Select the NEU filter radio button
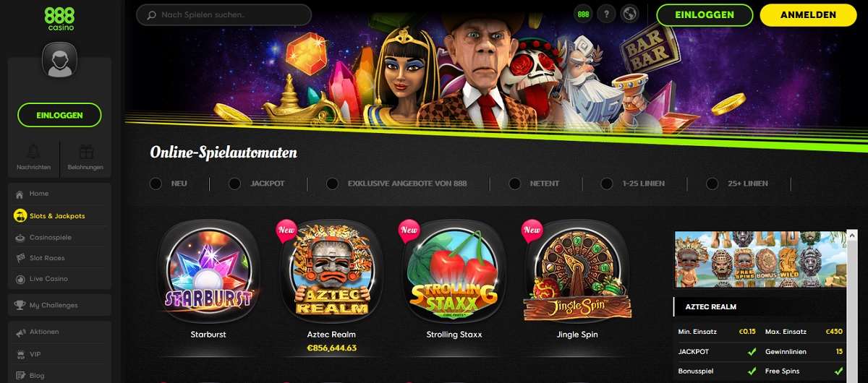 [156, 184]
